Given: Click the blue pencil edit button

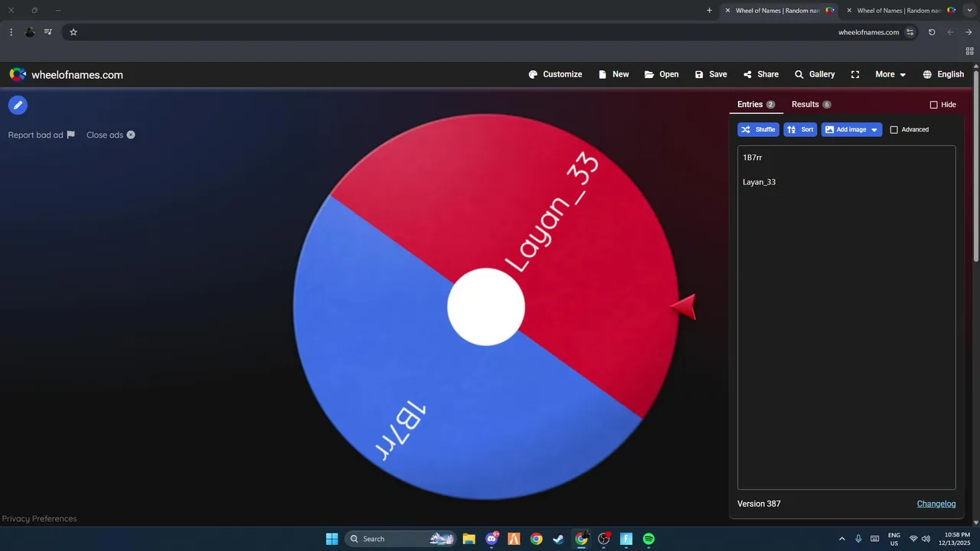Looking at the screenshot, I should [x=18, y=105].
